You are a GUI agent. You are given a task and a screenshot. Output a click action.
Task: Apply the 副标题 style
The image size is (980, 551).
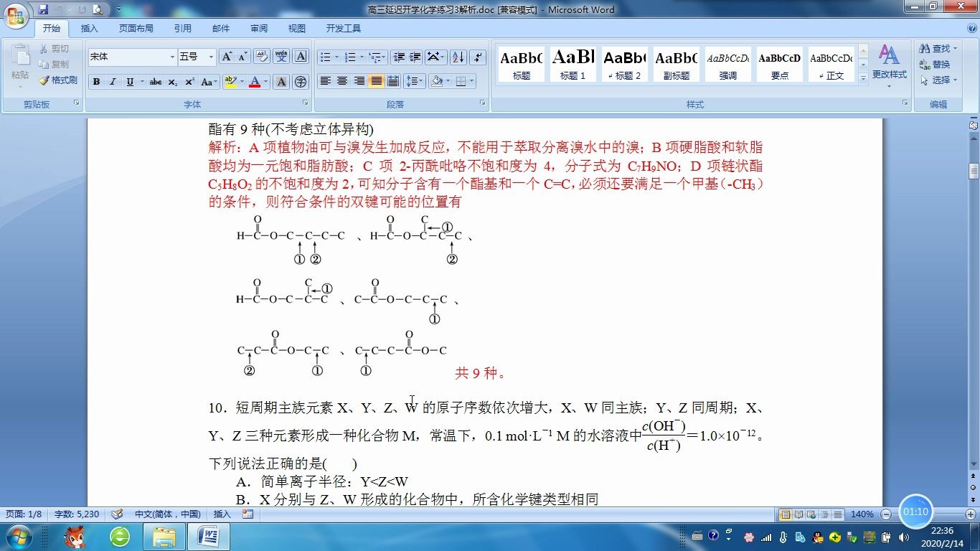click(677, 65)
